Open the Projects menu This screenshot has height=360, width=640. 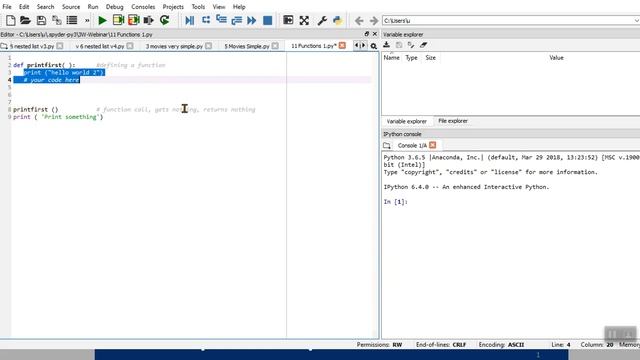tap(173, 7)
